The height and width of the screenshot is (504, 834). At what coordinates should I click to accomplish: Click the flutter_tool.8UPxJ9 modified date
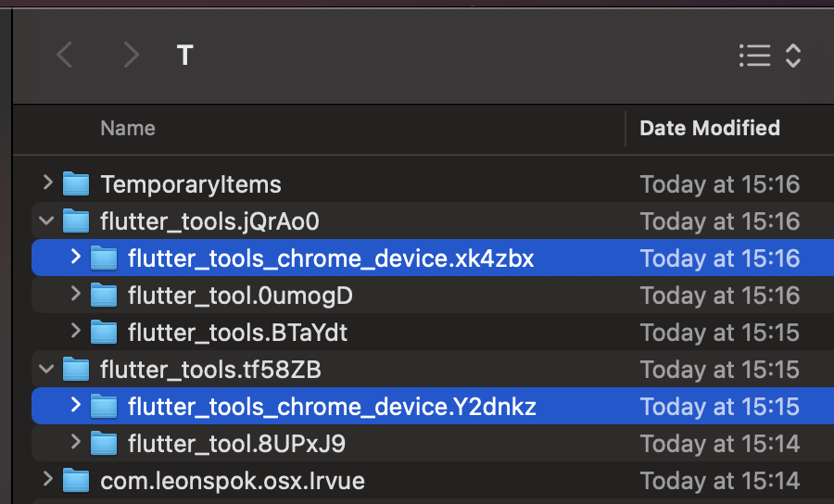pyautogui.click(x=720, y=444)
